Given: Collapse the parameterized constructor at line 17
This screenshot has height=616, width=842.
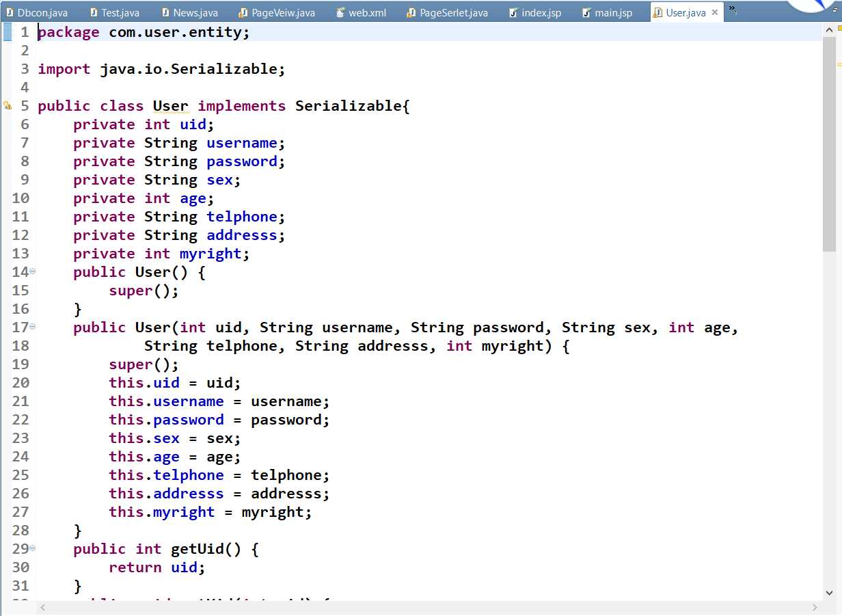Looking at the screenshot, I should pyautogui.click(x=32, y=327).
